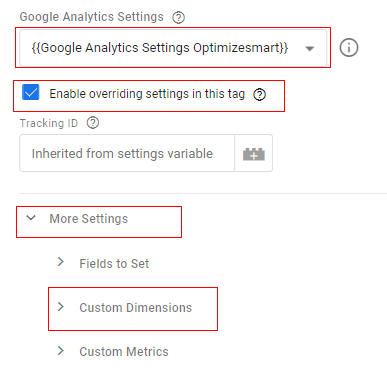This screenshot has width=387, height=377.
Task: Click the arrow icon before Custom Metrics
Action: [61, 350]
